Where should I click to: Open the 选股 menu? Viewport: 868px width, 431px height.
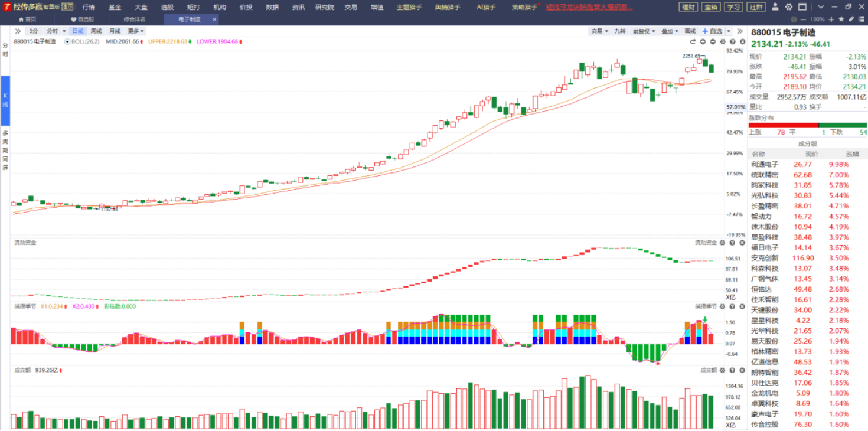tap(167, 7)
